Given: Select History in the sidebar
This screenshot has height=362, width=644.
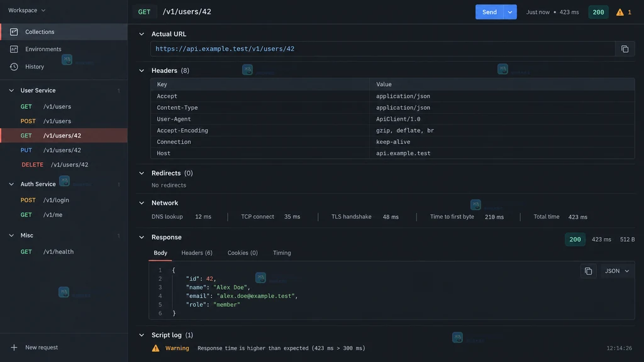Looking at the screenshot, I should [64, 67].
